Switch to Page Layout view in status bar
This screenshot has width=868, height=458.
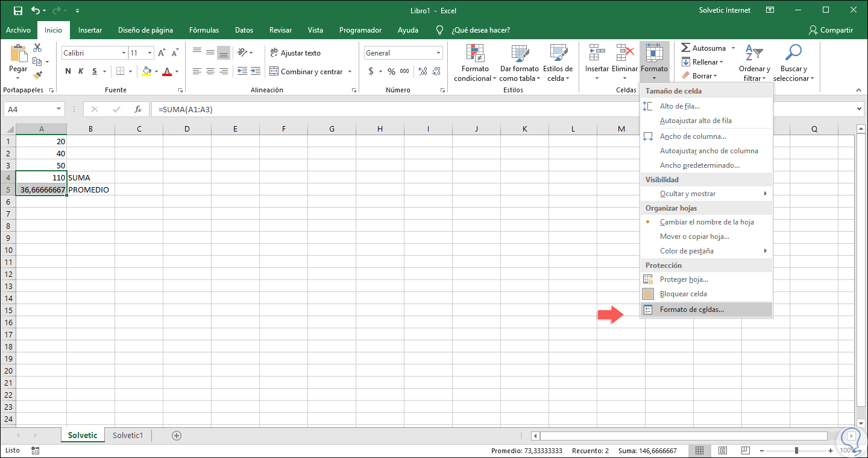722,450
